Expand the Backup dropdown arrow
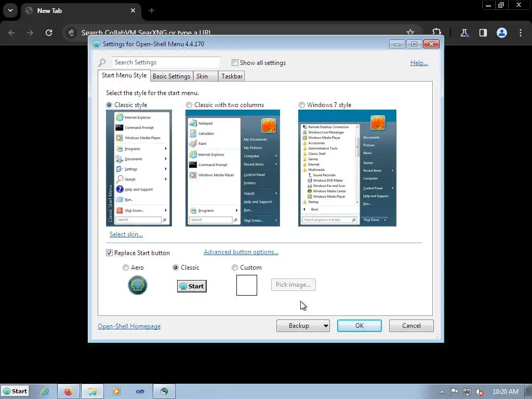This screenshot has height=399, width=532. pyautogui.click(x=326, y=326)
